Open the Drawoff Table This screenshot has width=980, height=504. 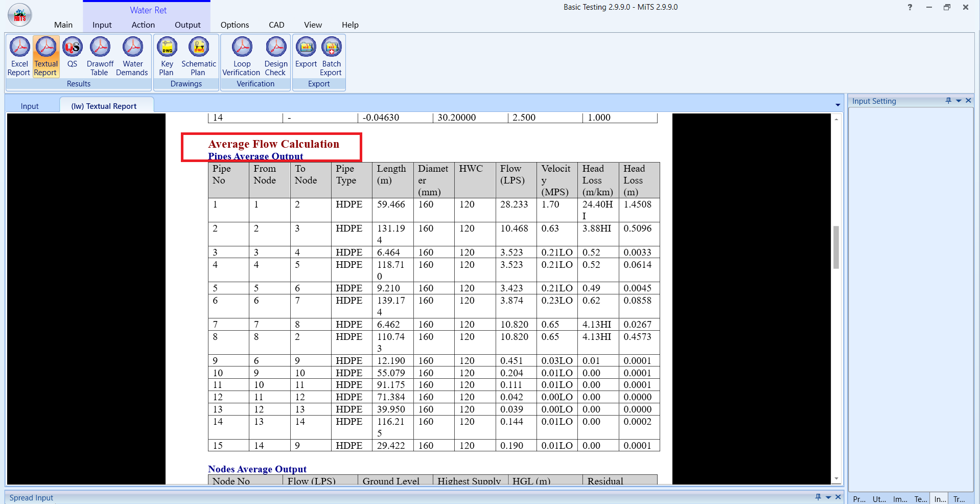pos(100,57)
